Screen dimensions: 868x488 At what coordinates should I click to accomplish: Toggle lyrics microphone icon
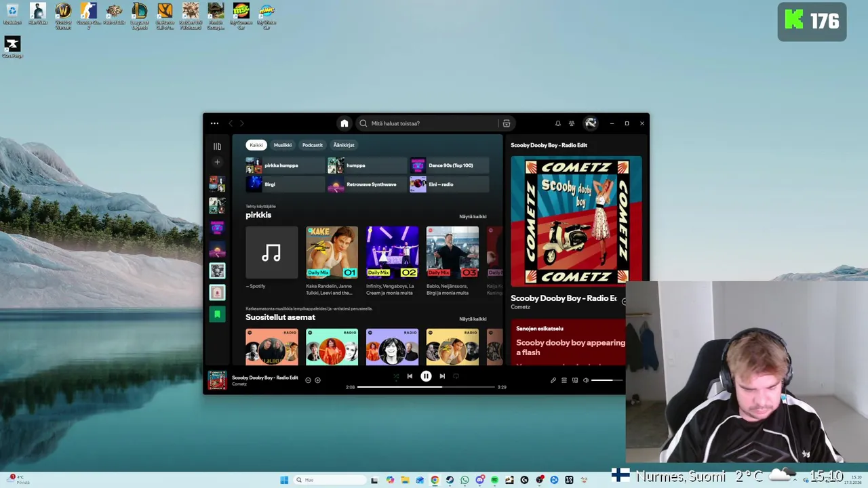pos(553,380)
